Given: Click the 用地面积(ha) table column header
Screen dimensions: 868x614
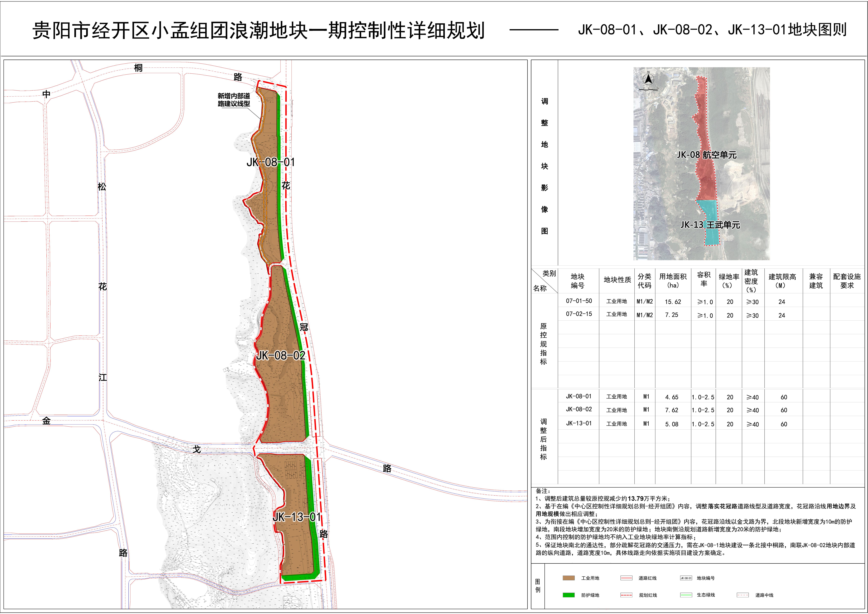Looking at the screenshot, I should pos(673,281).
